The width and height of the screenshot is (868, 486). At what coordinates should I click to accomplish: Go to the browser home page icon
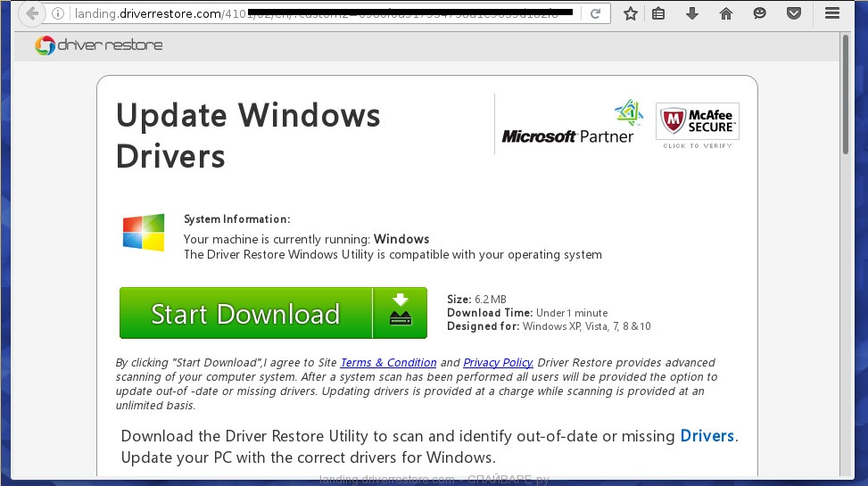tap(726, 13)
